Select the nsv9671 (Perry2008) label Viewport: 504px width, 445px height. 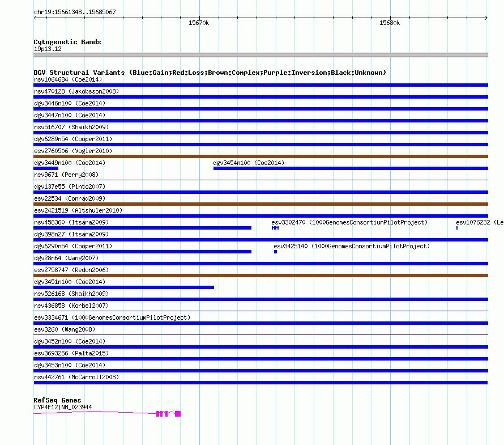[x=66, y=175]
